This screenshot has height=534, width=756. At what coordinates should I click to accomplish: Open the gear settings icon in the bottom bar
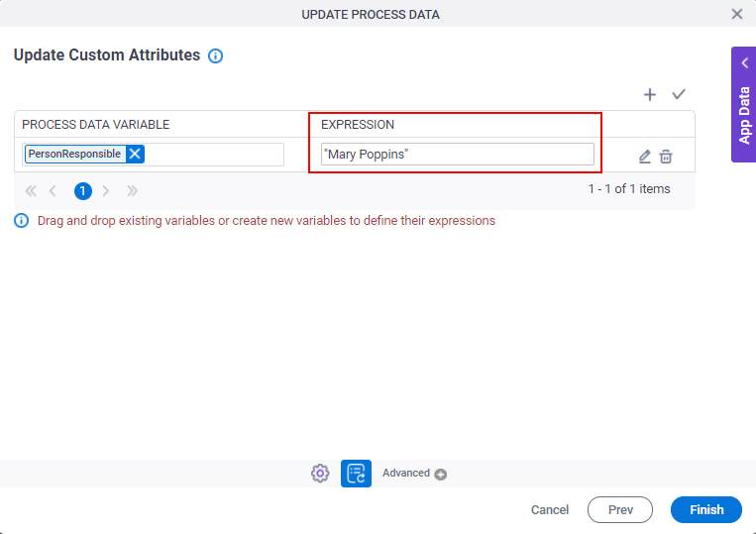pos(320,474)
